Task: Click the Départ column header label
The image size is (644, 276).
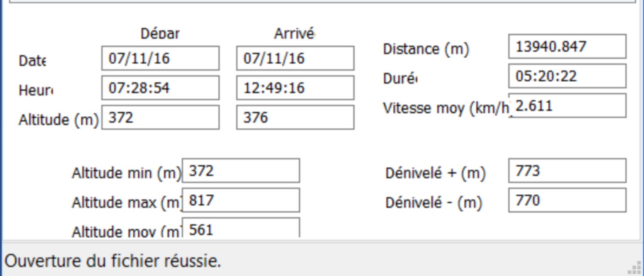Action: pyautogui.click(x=160, y=34)
